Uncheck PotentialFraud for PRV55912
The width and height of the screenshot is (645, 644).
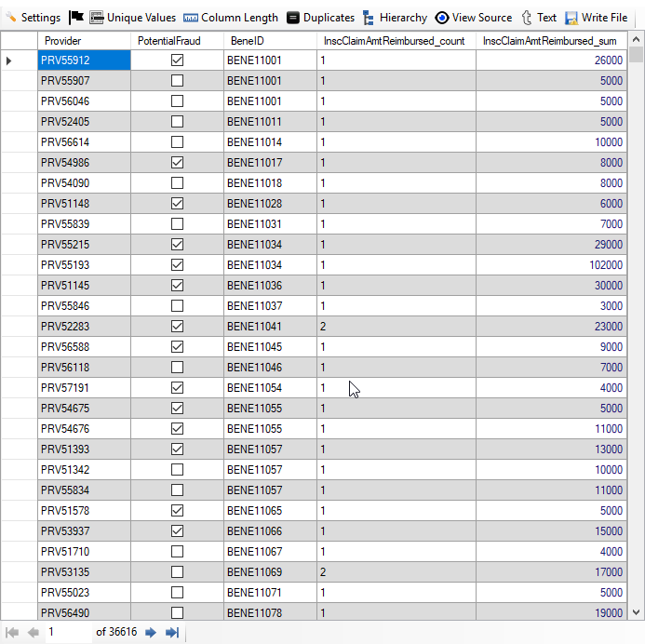click(177, 60)
